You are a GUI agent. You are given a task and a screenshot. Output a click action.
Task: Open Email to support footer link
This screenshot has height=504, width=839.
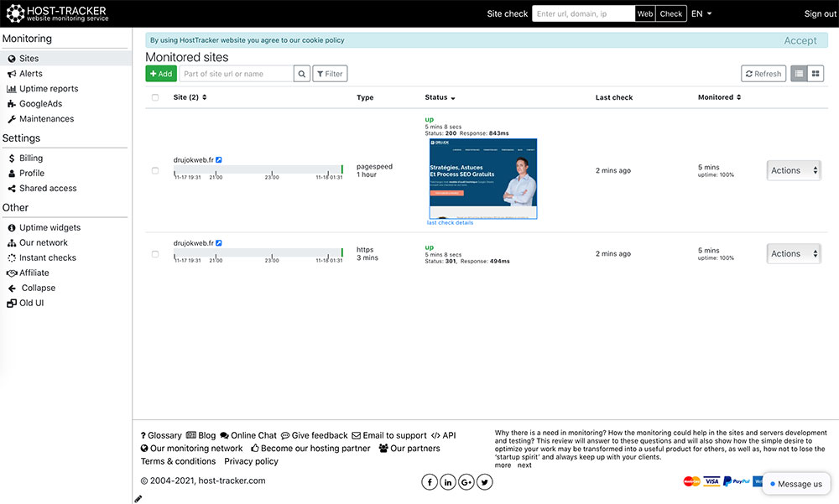(389, 435)
